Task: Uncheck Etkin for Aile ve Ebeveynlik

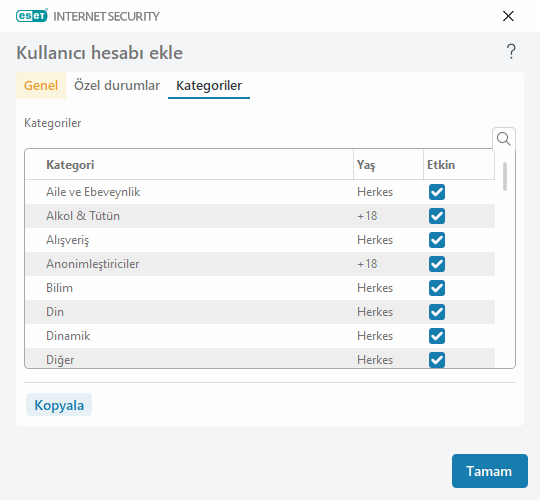Action: click(437, 192)
